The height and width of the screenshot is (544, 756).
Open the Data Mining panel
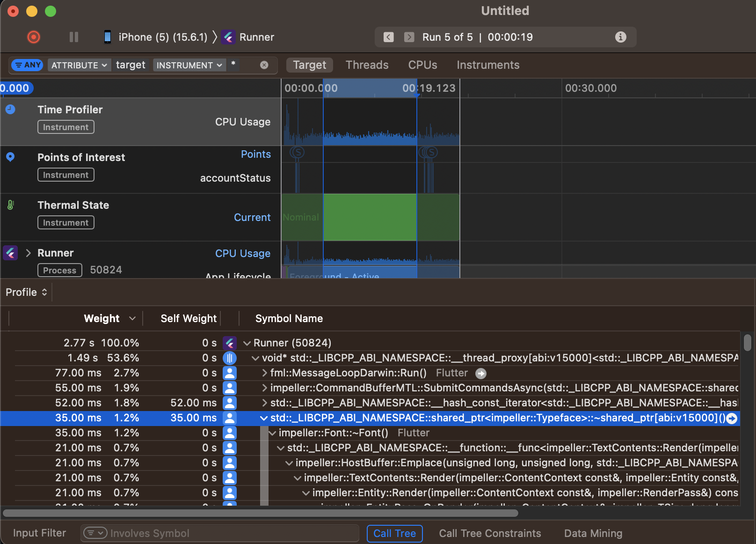593,533
